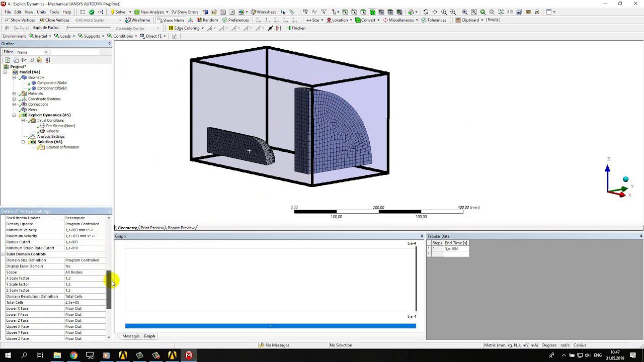Click the refresh icon in Outline toolbar
Image resolution: width=644 pixels, height=362 pixels.
(x=8, y=60)
